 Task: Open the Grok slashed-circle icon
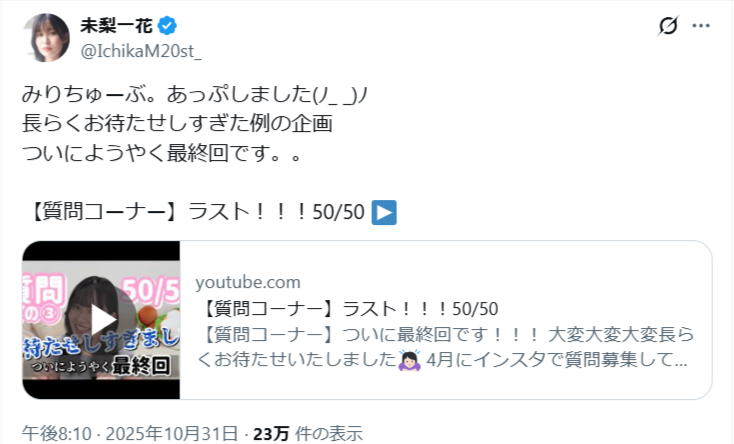point(668,26)
